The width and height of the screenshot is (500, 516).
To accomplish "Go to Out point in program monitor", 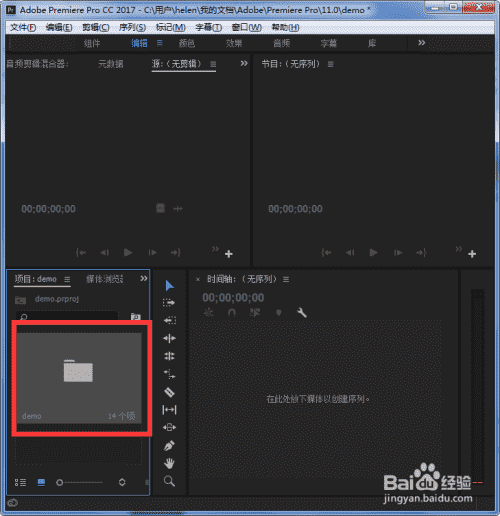I will tap(421, 253).
